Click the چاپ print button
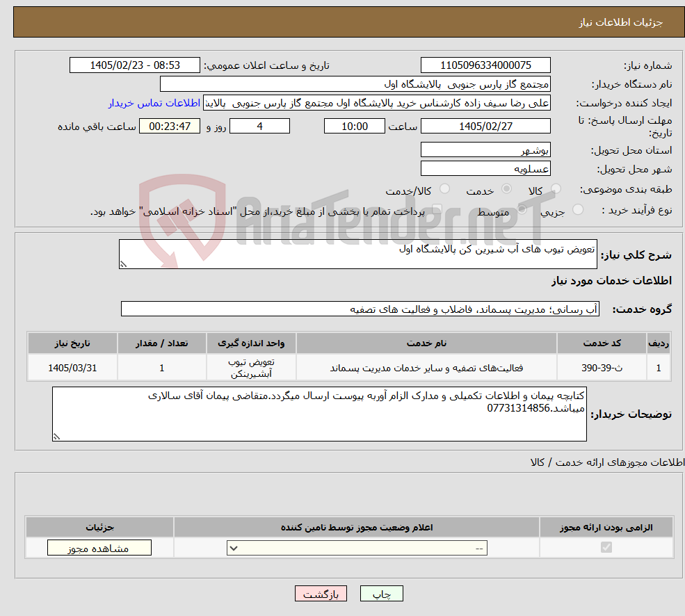Screen dimensions: 685x616 381,594
